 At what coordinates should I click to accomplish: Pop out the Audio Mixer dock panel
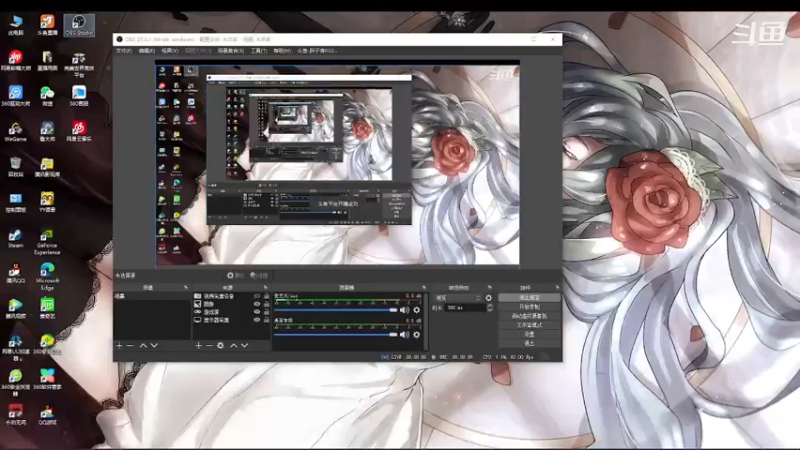coord(424,288)
